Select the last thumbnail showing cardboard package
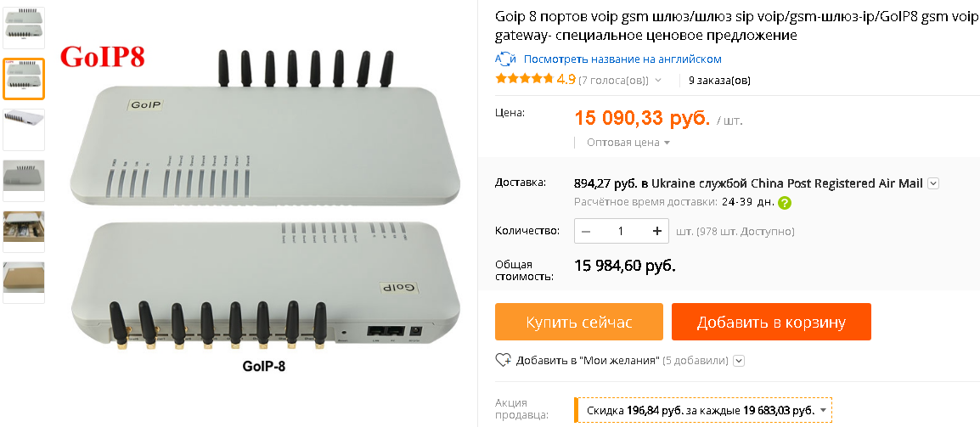Image resolution: width=980 pixels, height=427 pixels. [24, 283]
